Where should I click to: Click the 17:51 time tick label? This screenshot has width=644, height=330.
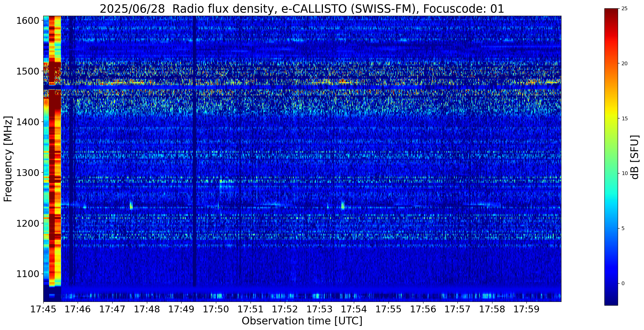251,309
